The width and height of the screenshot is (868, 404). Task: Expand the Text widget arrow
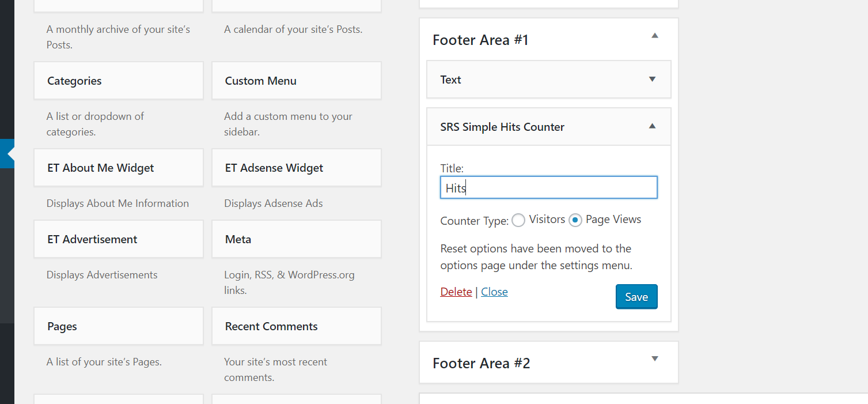(652, 80)
